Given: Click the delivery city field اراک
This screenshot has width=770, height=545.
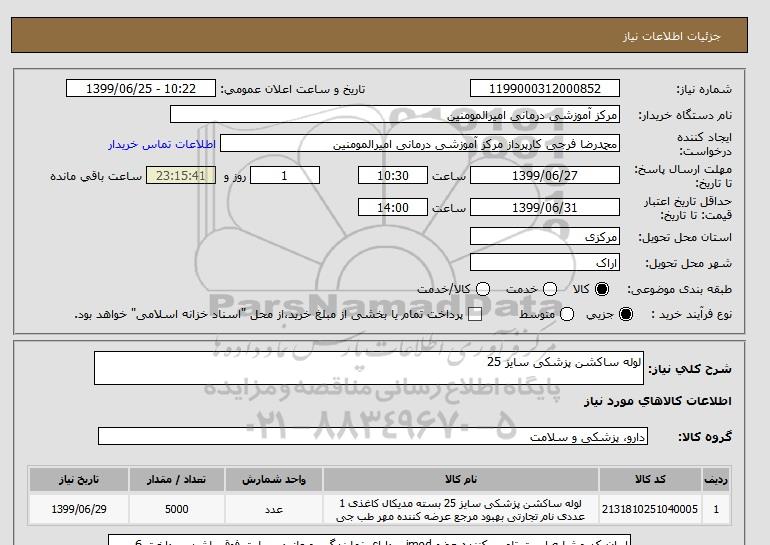Looking at the screenshot, I should coord(545,262).
